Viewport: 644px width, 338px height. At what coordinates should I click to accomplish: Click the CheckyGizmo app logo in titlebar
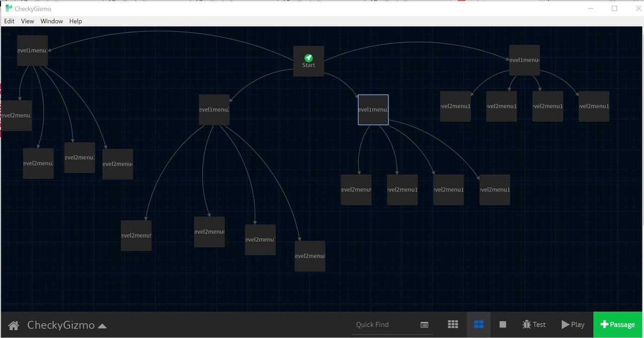coord(9,9)
